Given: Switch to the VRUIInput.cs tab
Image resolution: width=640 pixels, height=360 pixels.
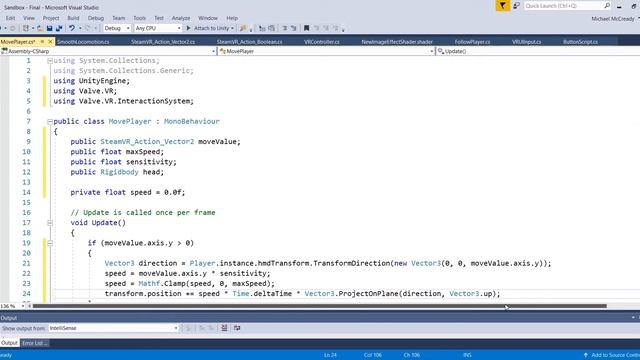Looking at the screenshot, I should click(527, 42).
